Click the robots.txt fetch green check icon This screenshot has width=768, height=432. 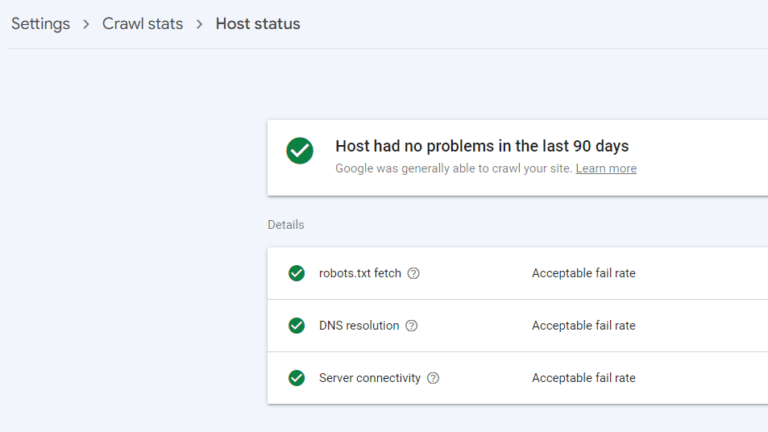coord(297,273)
